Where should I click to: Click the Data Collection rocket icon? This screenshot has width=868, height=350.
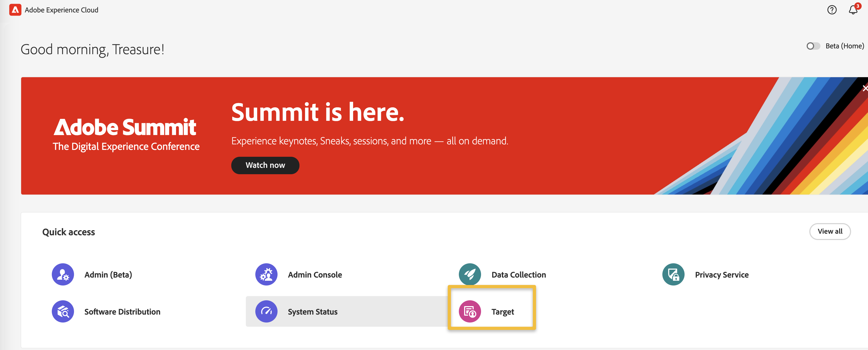(x=470, y=274)
